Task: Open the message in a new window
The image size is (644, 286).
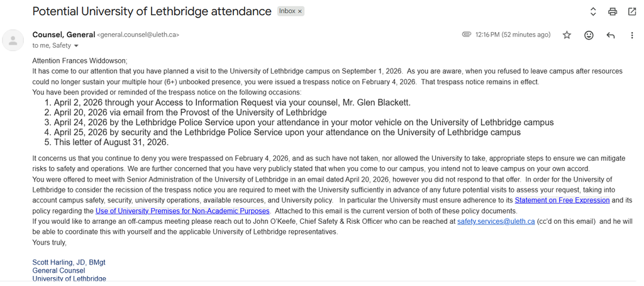Action: tap(632, 11)
